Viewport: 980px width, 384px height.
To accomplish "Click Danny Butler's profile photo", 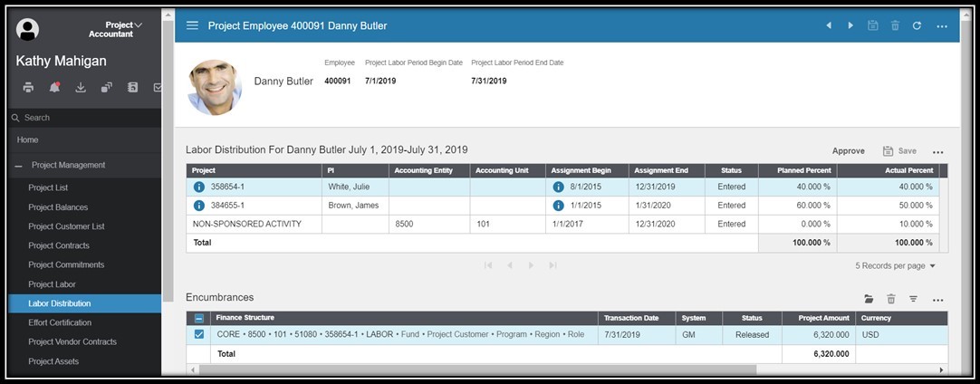I will click(x=215, y=88).
